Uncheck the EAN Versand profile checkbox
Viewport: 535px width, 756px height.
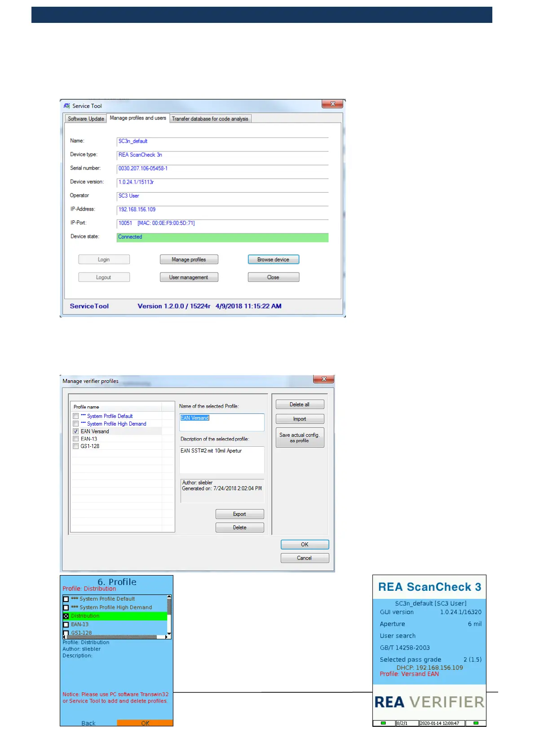(x=76, y=431)
